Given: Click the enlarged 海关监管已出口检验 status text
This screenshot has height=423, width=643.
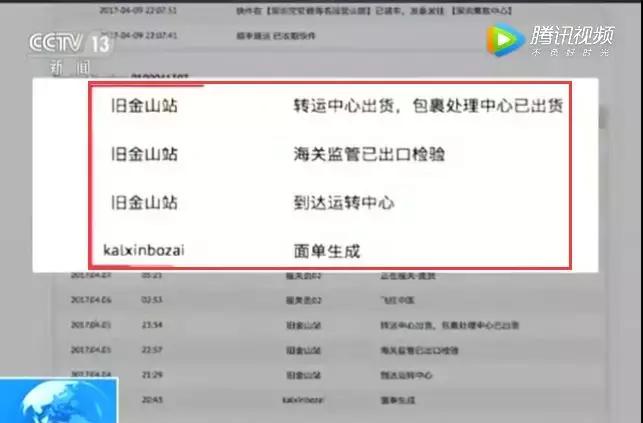Looking at the screenshot, I should 369,154.
